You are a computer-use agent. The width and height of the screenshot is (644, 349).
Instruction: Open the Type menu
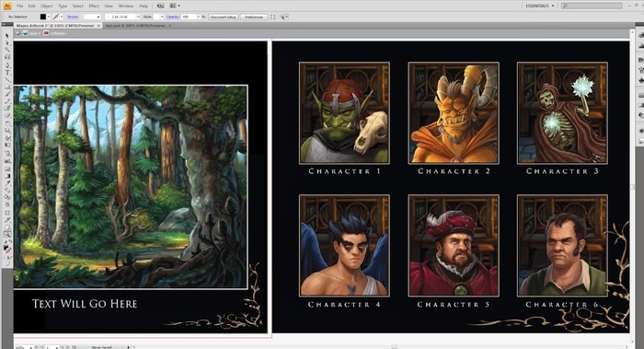click(63, 6)
